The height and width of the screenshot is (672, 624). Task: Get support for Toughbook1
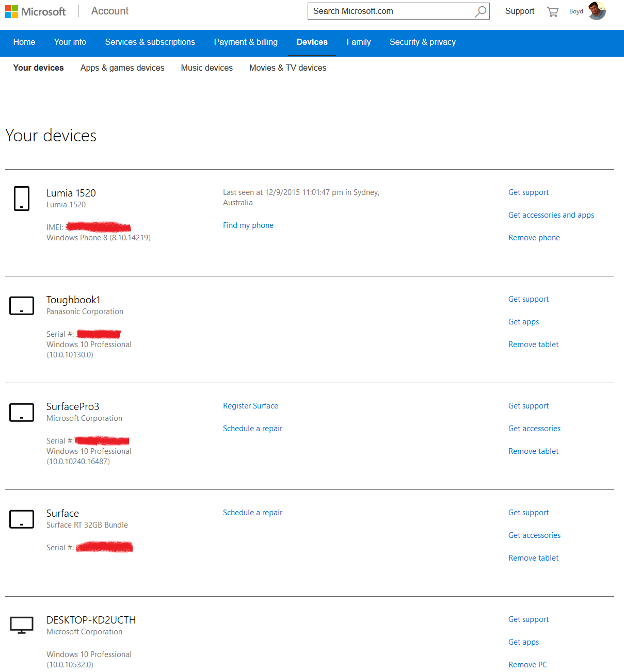529,299
